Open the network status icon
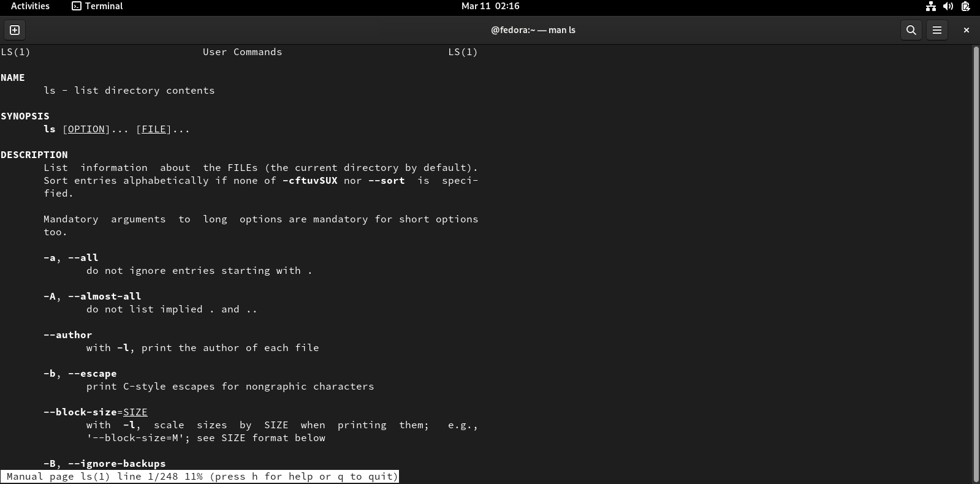 click(931, 6)
